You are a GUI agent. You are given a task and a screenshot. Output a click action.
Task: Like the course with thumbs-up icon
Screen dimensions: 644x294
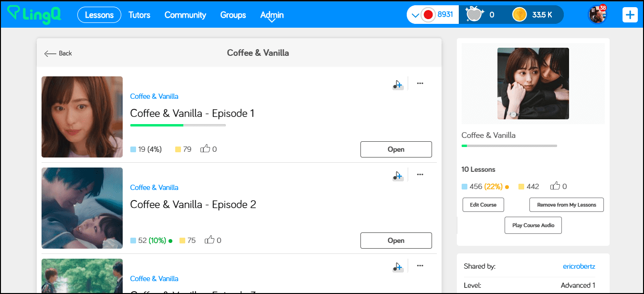click(555, 186)
